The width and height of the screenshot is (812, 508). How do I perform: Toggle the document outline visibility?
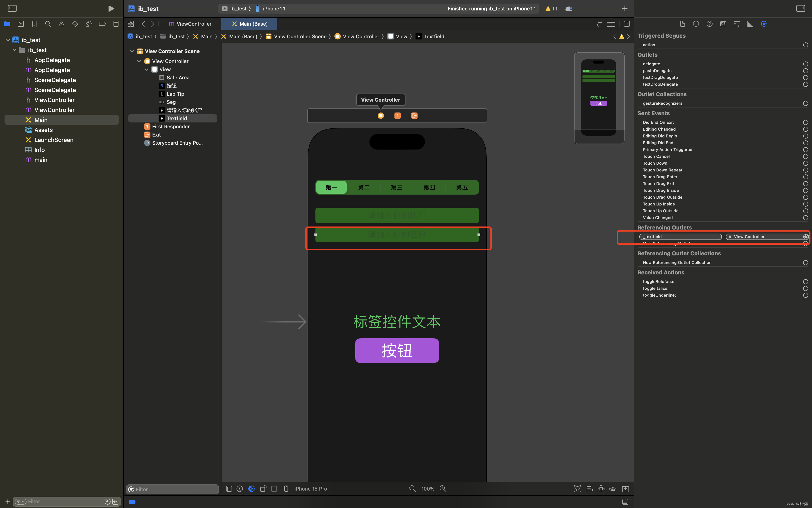click(x=229, y=489)
